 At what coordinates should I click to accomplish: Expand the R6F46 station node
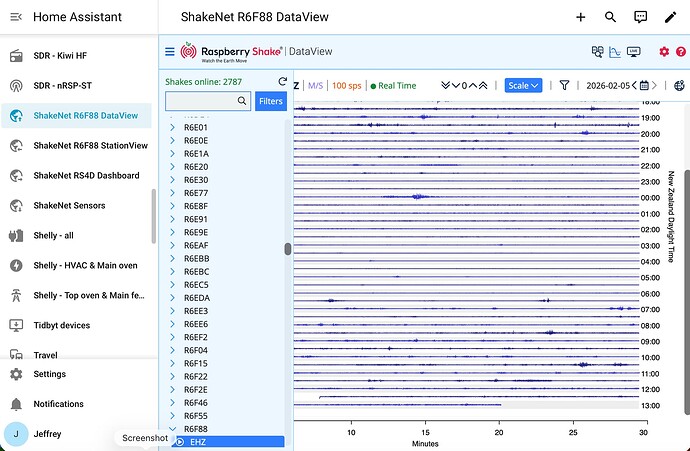pyautogui.click(x=173, y=402)
